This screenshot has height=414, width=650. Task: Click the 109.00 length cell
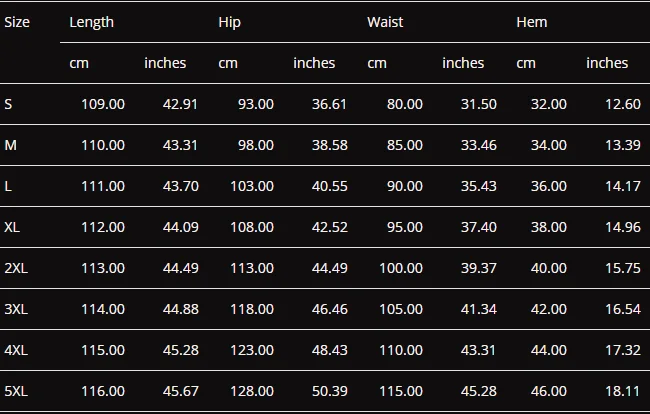click(103, 104)
